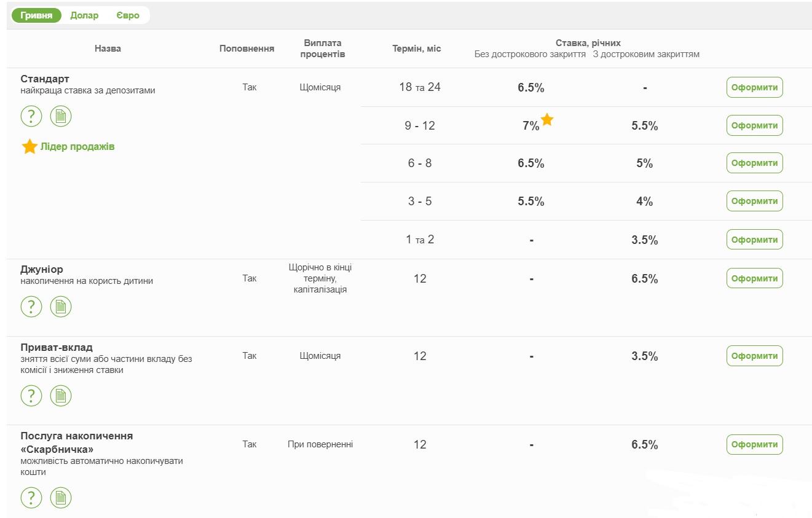Viewport: 812px width, 518px height.
Task: Click the question mark icon under Стандарт
Action: [31, 116]
